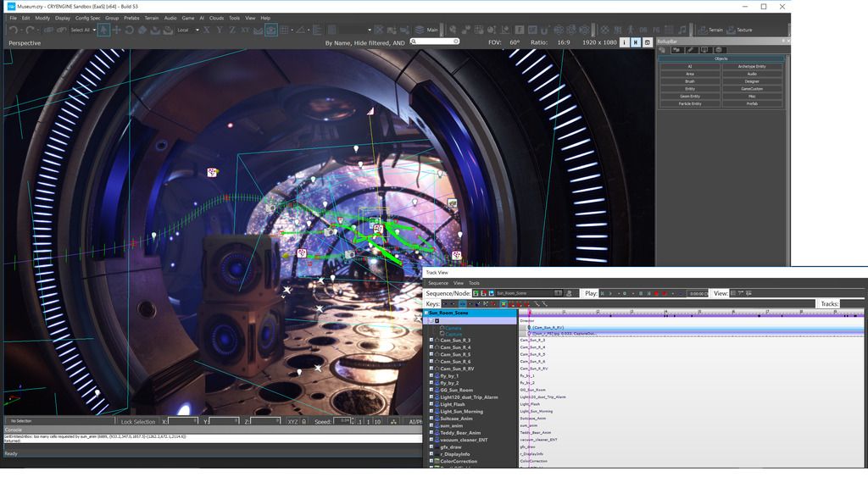Screen dimensions: 868x488
Task: Click the Undo arrow in the toolbar
Action: [x=14, y=30]
